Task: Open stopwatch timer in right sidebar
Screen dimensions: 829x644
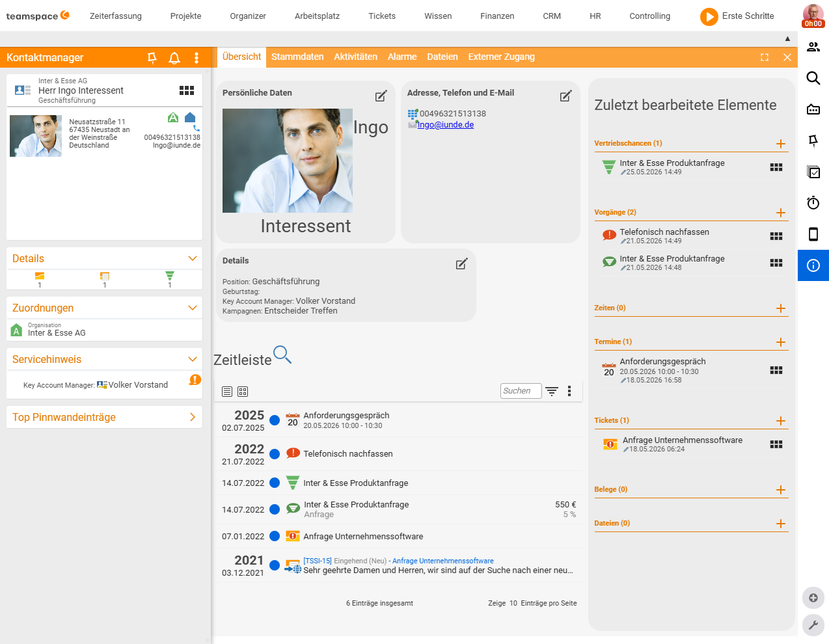Action: tap(813, 203)
